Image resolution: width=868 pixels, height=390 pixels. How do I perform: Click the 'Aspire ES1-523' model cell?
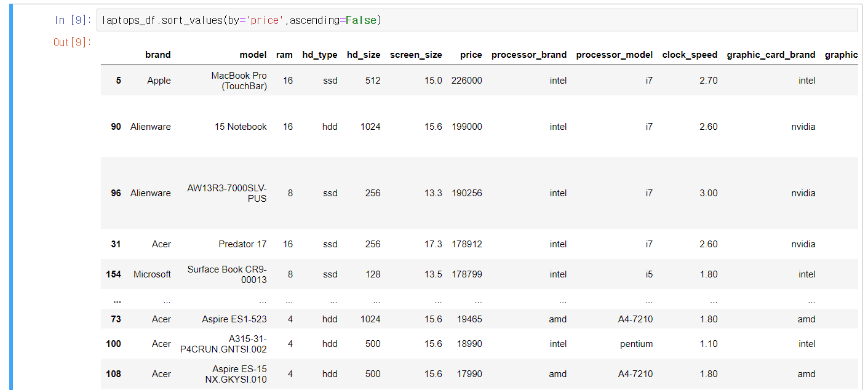pyautogui.click(x=234, y=319)
